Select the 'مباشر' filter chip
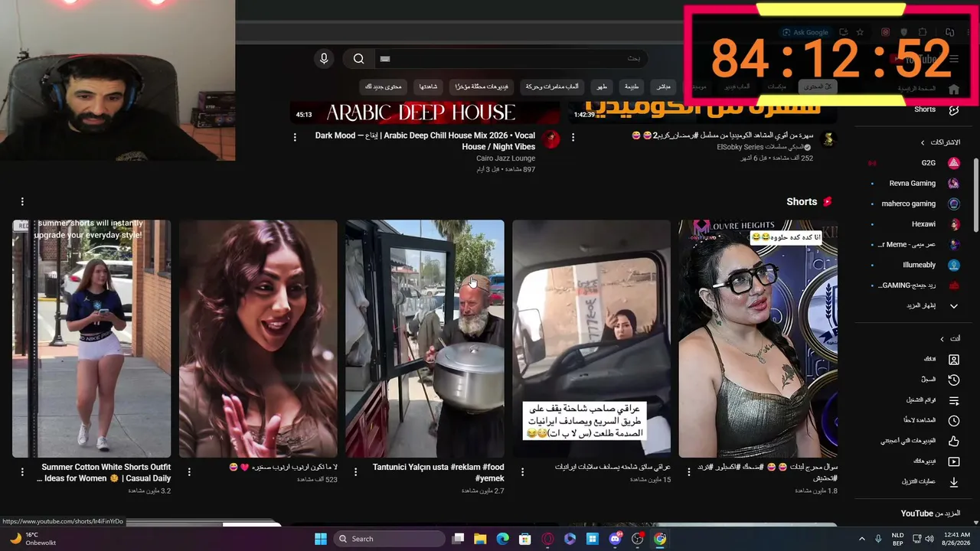 663,86
